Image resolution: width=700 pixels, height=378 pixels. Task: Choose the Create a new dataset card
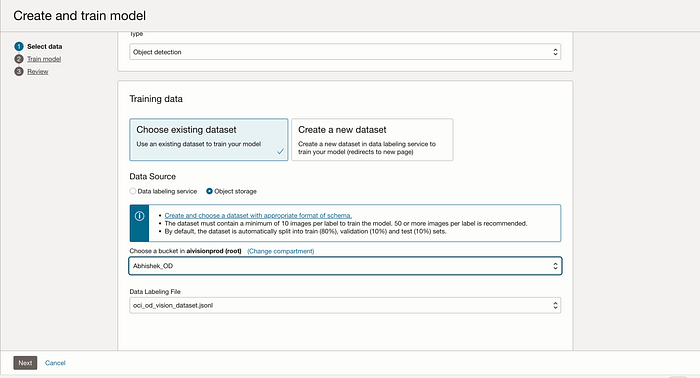(372, 140)
